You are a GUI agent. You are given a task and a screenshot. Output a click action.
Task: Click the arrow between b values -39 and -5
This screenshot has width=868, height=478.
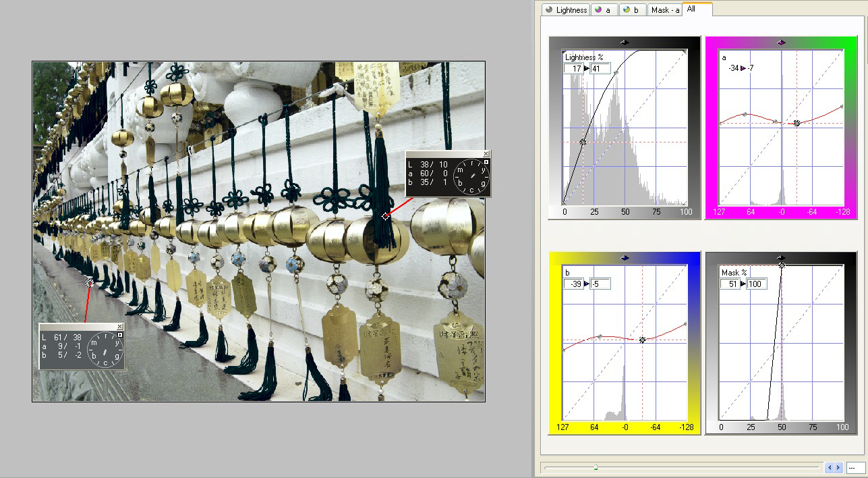(586, 284)
